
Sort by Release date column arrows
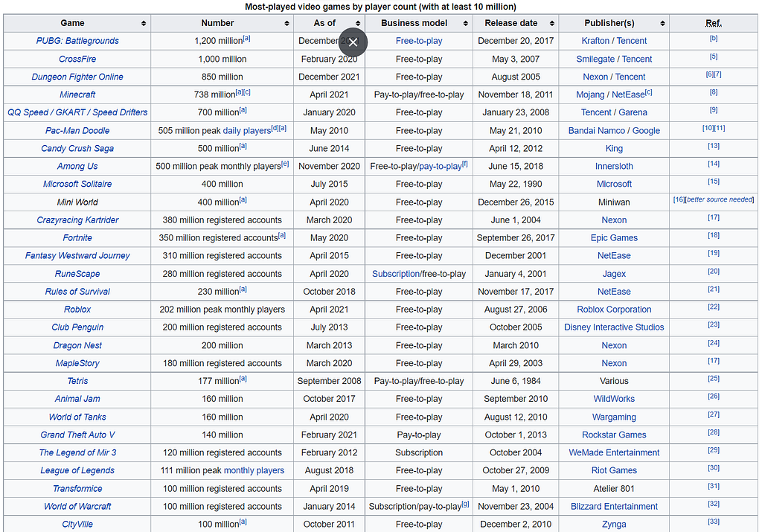coord(551,23)
